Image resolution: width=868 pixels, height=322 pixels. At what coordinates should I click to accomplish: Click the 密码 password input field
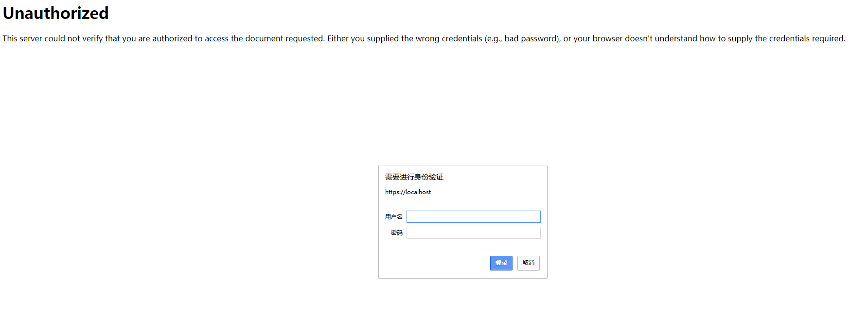click(473, 233)
